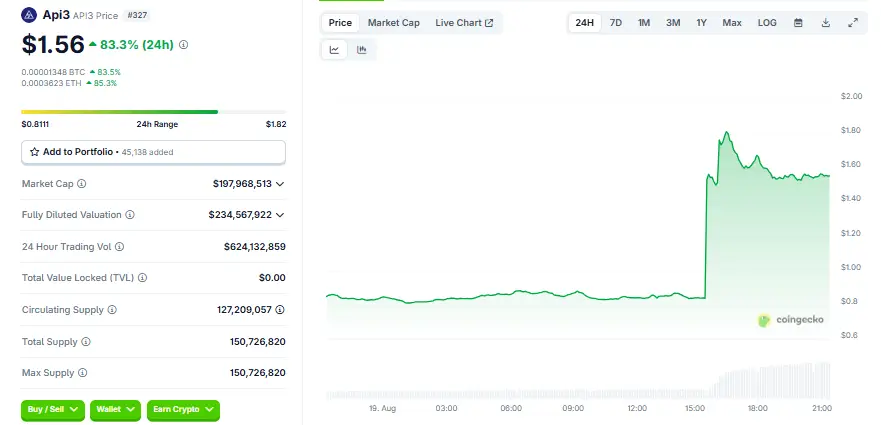Open Total Value Locked info icon
The height and width of the screenshot is (425, 881).
pyautogui.click(x=143, y=278)
